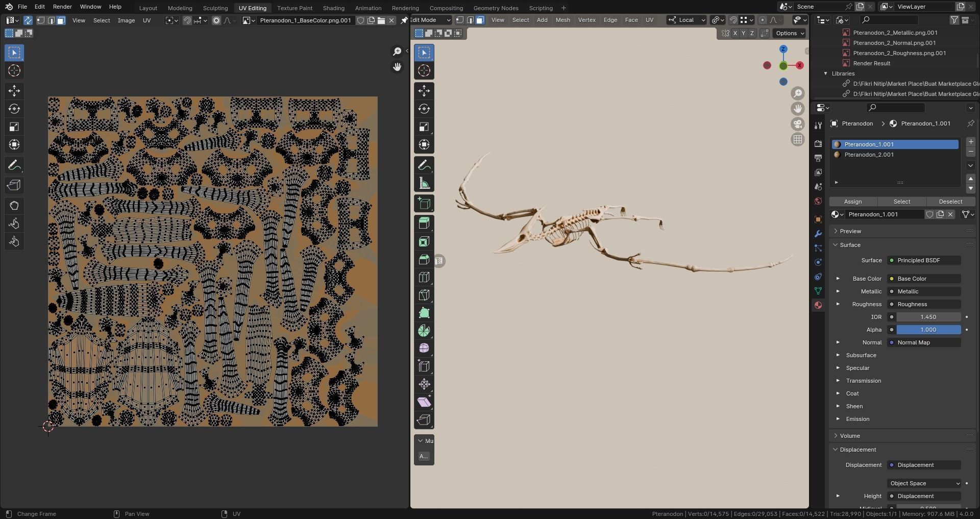This screenshot has height=519, width=980.
Task: Select the Annotate tool in UV editor
Action: 14,165
